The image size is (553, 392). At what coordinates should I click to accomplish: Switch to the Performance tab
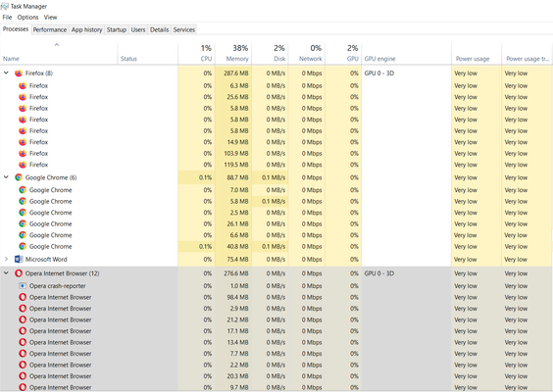[x=50, y=30]
